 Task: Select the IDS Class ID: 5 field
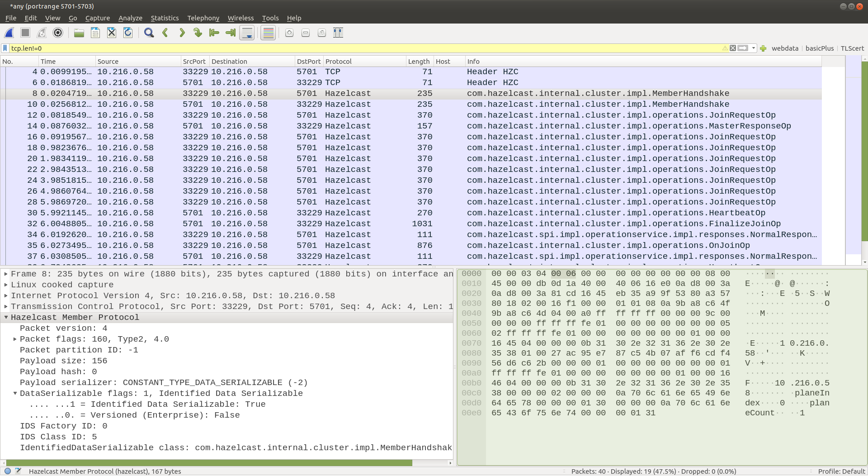pos(58,437)
